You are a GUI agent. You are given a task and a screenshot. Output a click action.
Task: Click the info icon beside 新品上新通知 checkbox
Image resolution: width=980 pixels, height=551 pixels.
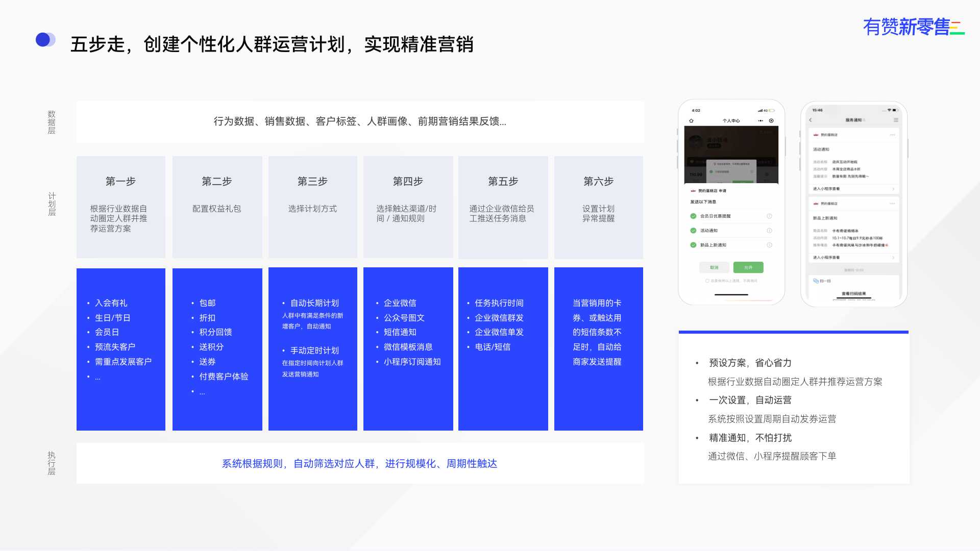[769, 245]
